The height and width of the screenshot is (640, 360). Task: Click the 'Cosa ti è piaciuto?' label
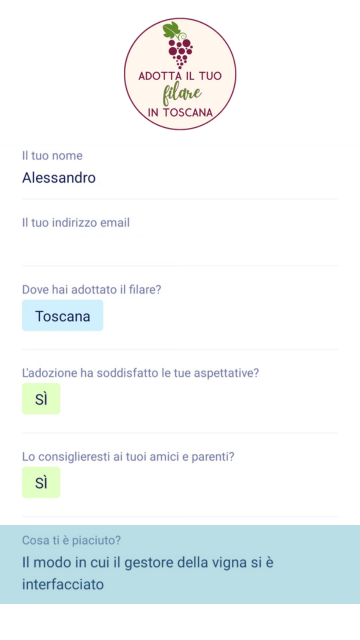(x=71, y=540)
